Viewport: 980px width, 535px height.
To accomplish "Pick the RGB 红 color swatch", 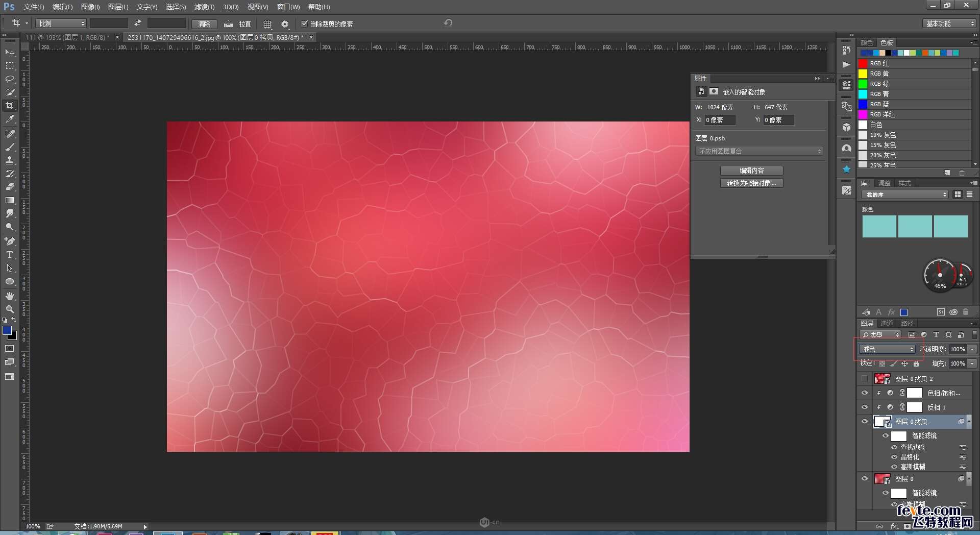I will 863,63.
